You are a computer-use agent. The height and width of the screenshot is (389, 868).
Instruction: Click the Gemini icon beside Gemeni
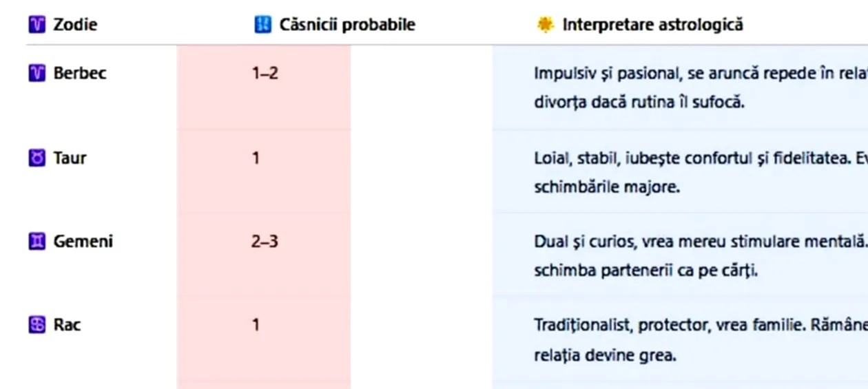pyautogui.click(x=37, y=242)
